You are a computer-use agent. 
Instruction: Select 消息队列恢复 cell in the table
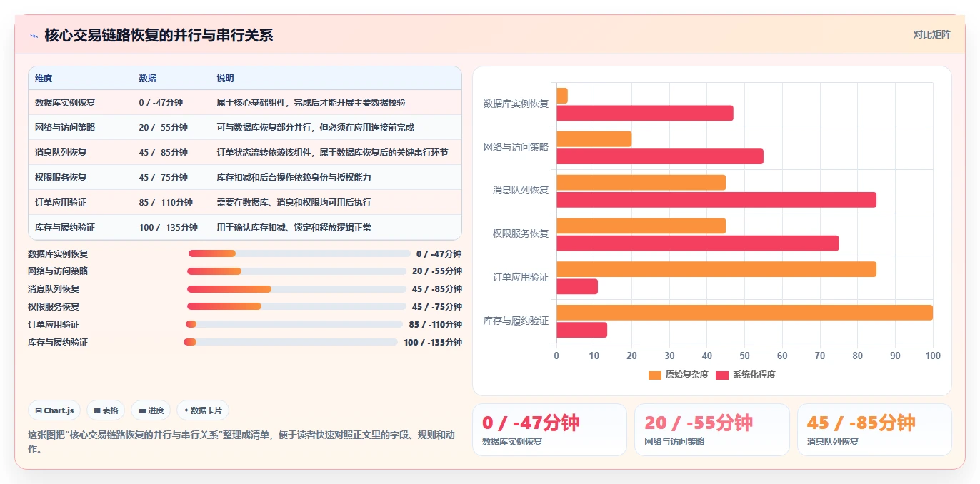coord(61,153)
